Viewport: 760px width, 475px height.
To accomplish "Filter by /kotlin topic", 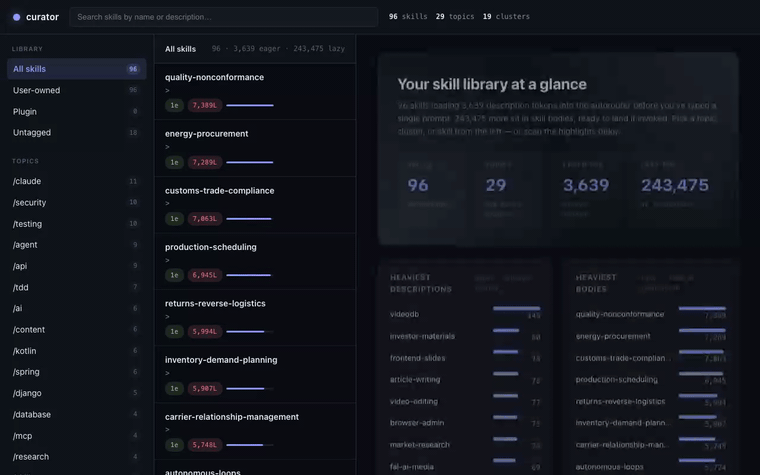I will coord(77,351).
